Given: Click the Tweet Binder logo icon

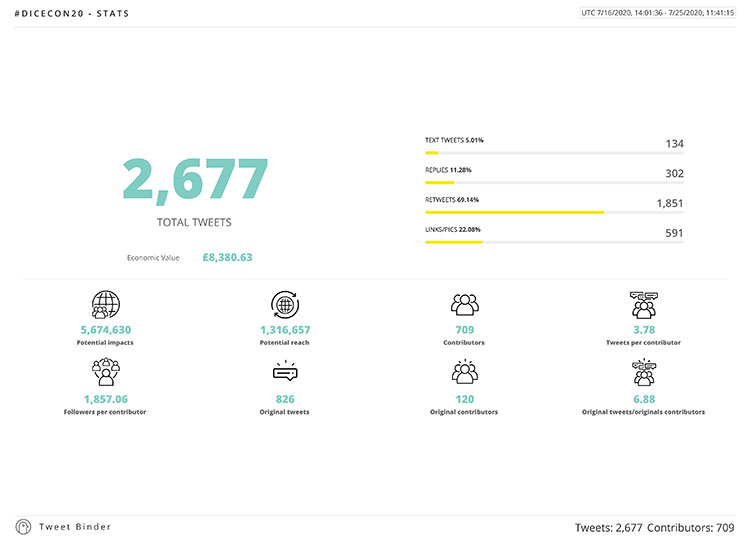Looking at the screenshot, I should pyautogui.click(x=23, y=527).
